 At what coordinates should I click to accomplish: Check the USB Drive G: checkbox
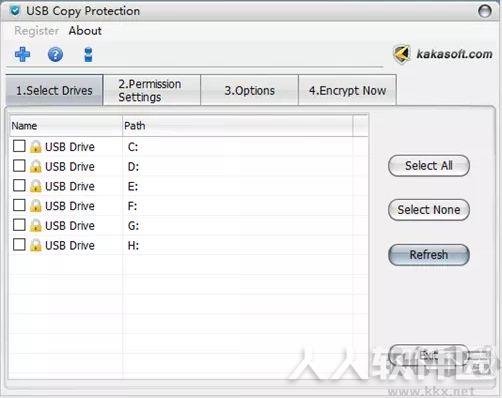click(19, 225)
